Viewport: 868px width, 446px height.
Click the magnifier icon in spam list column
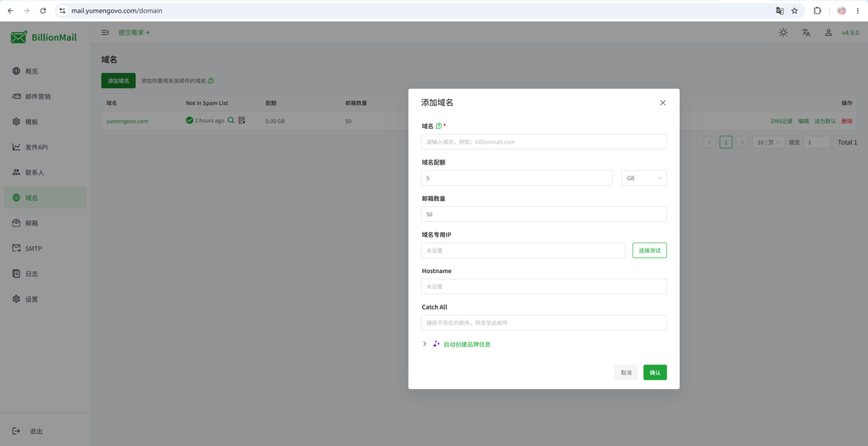click(231, 120)
